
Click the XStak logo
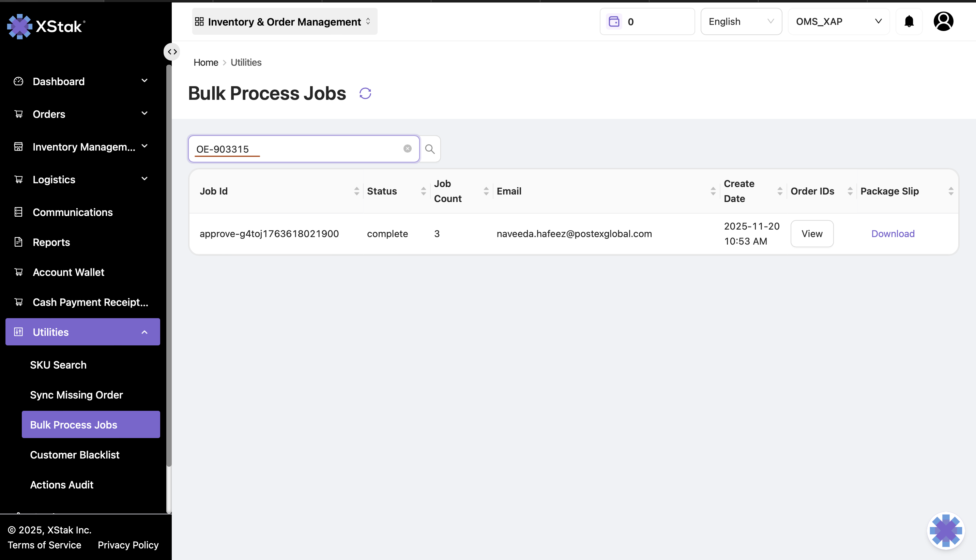46,27
